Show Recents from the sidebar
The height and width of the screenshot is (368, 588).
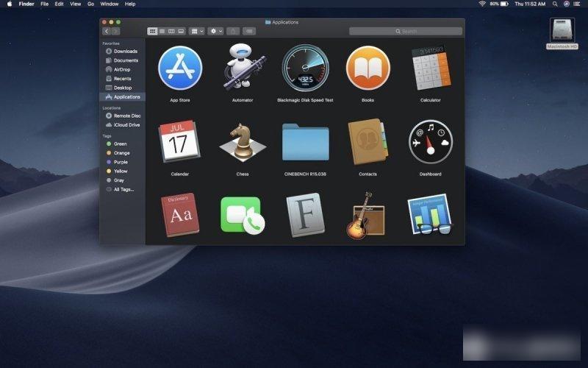(122, 79)
